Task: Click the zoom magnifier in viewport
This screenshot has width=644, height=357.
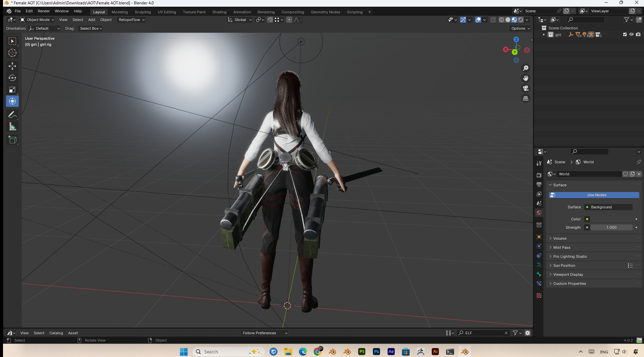Action: pos(526,68)
